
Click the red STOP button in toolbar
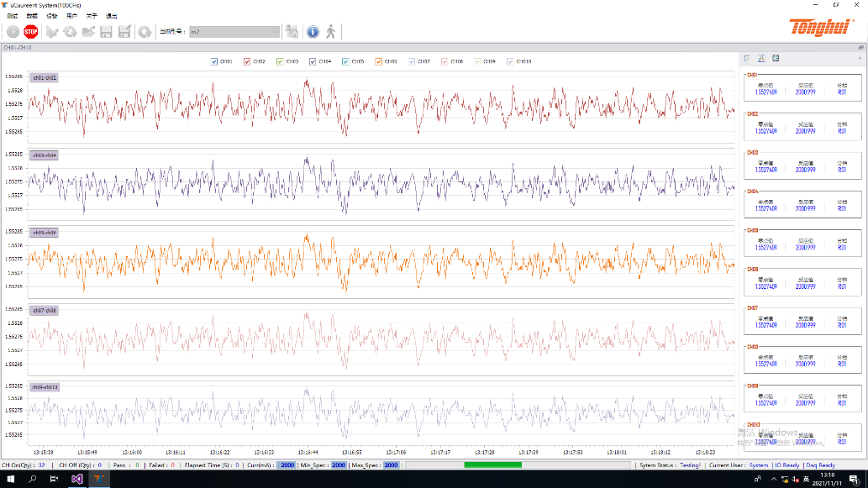tap(31, 32)
